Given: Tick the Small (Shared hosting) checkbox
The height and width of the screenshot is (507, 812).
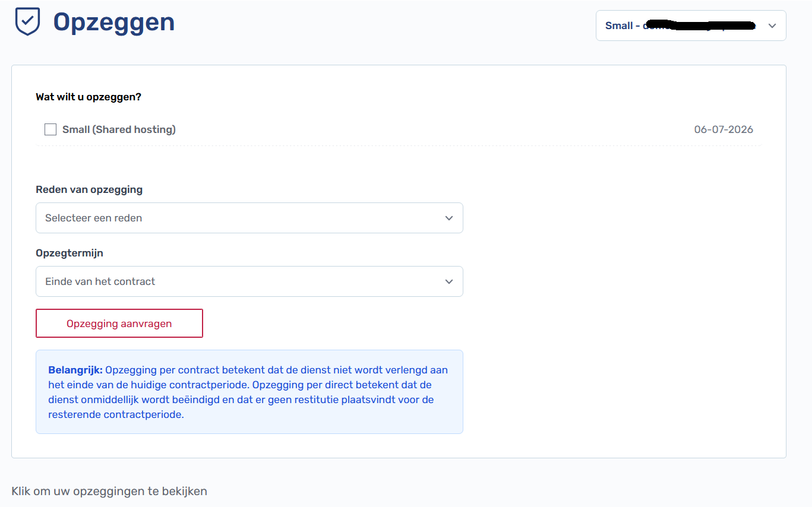Looking at the screenshot, I should click(50, 129).
